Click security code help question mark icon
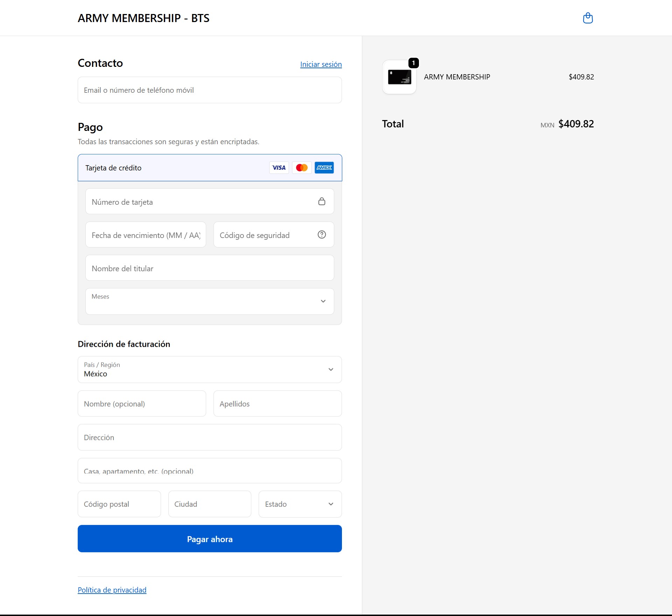 [x=322, y=234]
